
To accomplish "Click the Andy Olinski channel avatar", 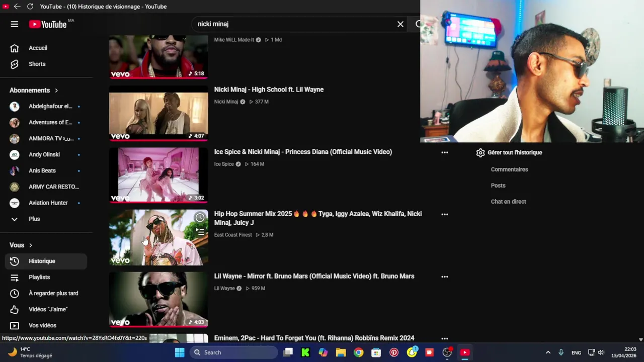I will (15, 154).
